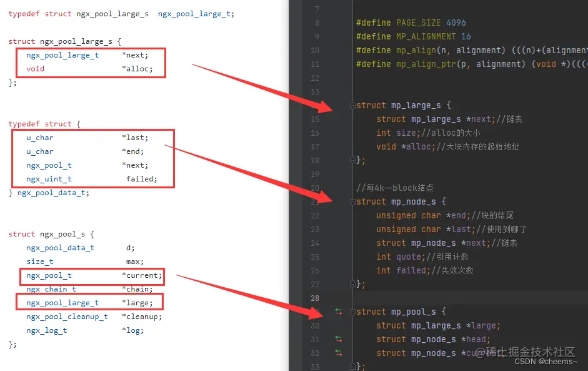Click line number 24 in the gutter

[315, 243]
